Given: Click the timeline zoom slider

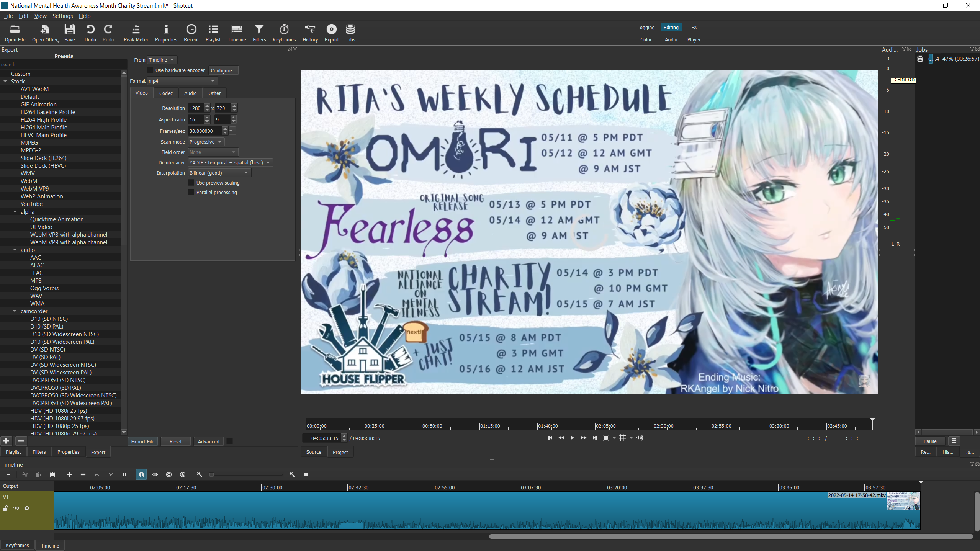Looking at the screenshot, I should pos(246,474).
